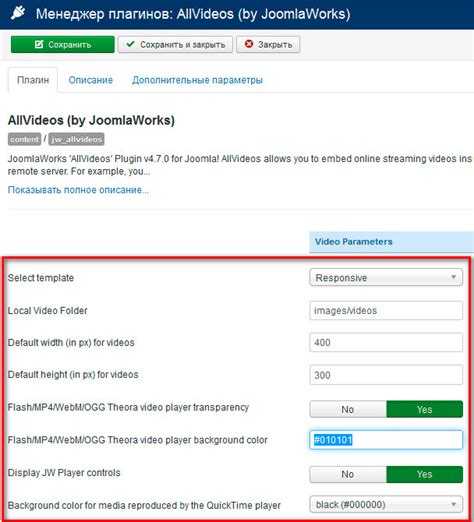This screenshot has height=522, width=474.
Task: Click Default width (in px) for videos label
Action: (x=71, y=343)
